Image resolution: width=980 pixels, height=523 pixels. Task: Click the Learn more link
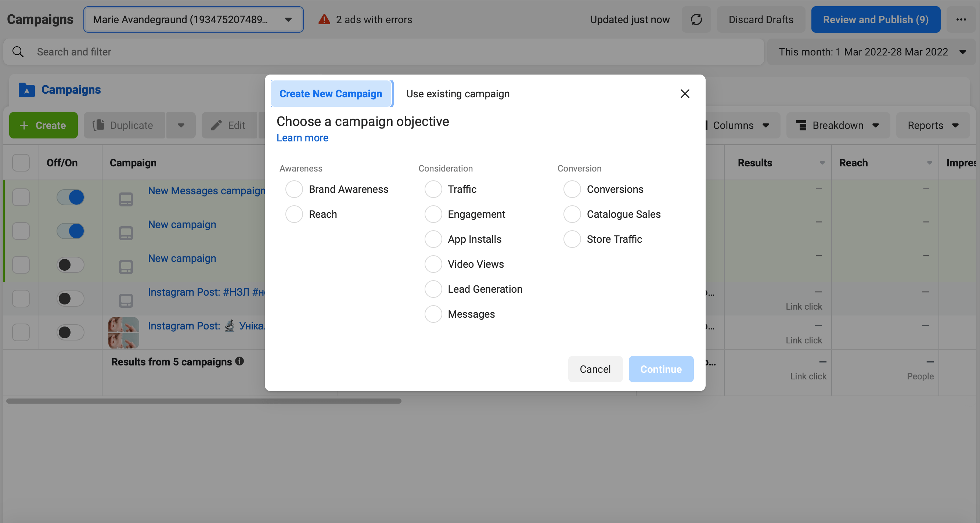[x=302, y=138]
